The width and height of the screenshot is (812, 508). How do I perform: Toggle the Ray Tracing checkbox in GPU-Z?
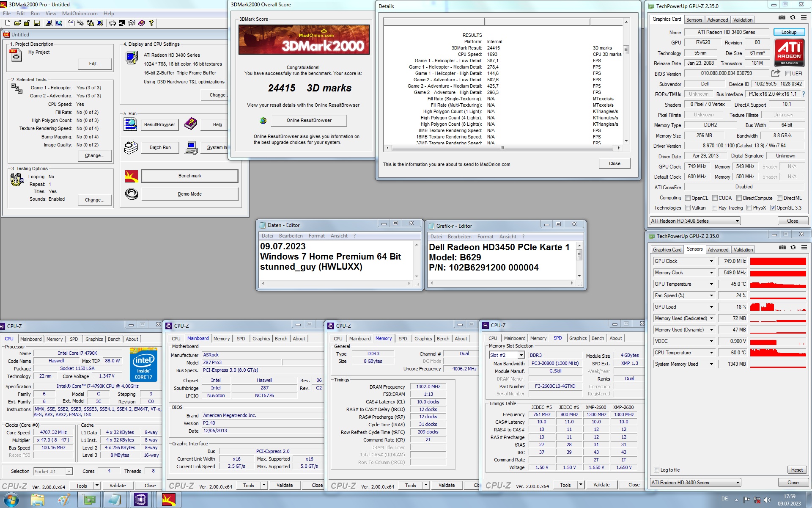pyautogui.click(x=714, y=208)
